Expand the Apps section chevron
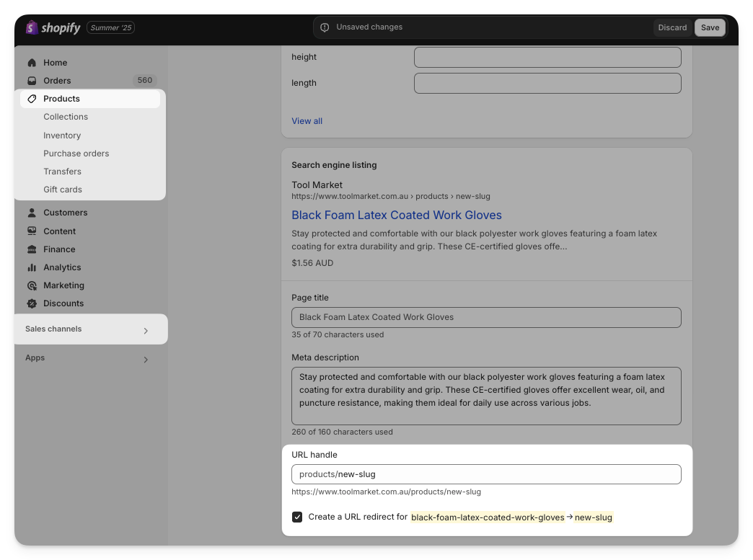Image resolution: width=753 pixels, height=560 pixels. pyautogui.click(x=146, y=360)
